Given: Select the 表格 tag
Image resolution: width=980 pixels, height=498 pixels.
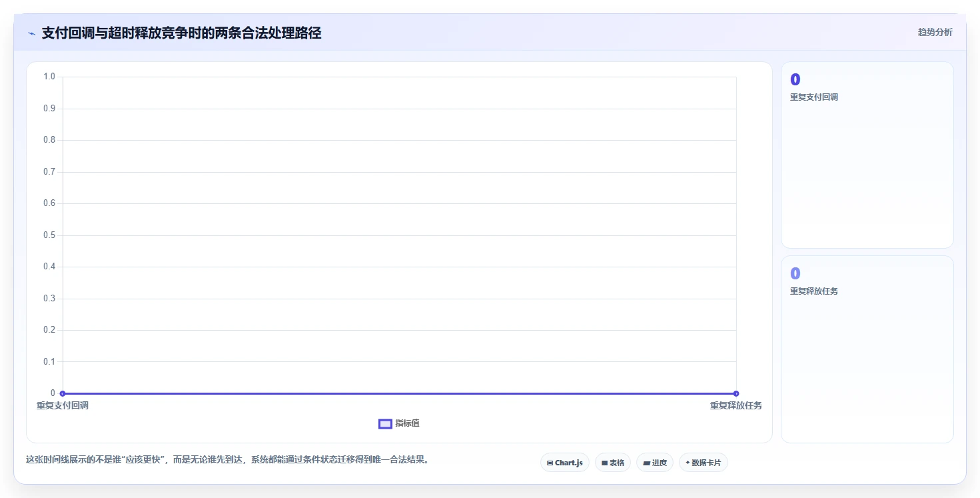Looking at the screenshot, I should 613,463.
